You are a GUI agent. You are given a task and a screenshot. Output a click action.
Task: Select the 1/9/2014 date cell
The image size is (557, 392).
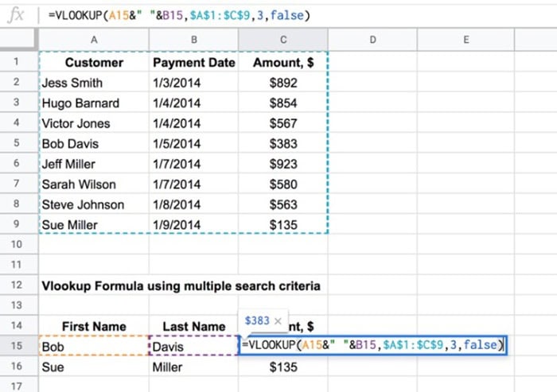click(x=193, y=225)
